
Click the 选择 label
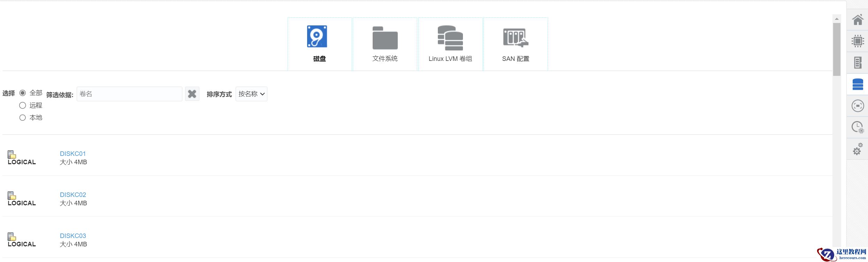[x=9, y=93]
